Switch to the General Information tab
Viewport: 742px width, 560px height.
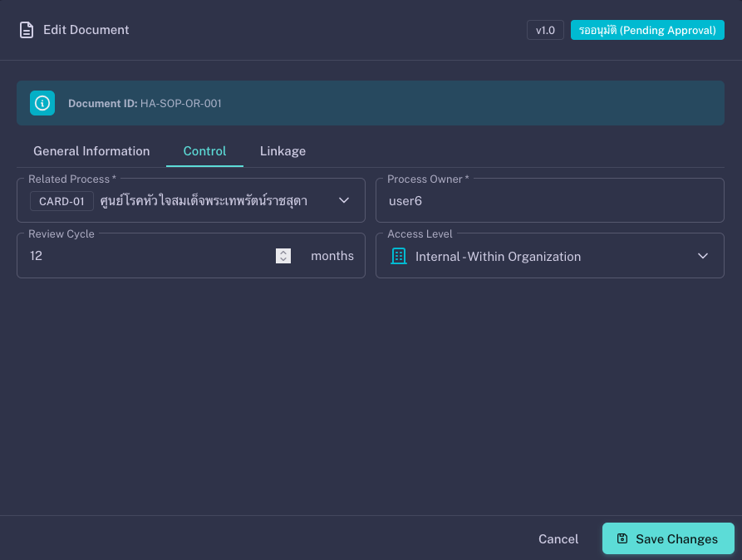(x=91, y=151)
